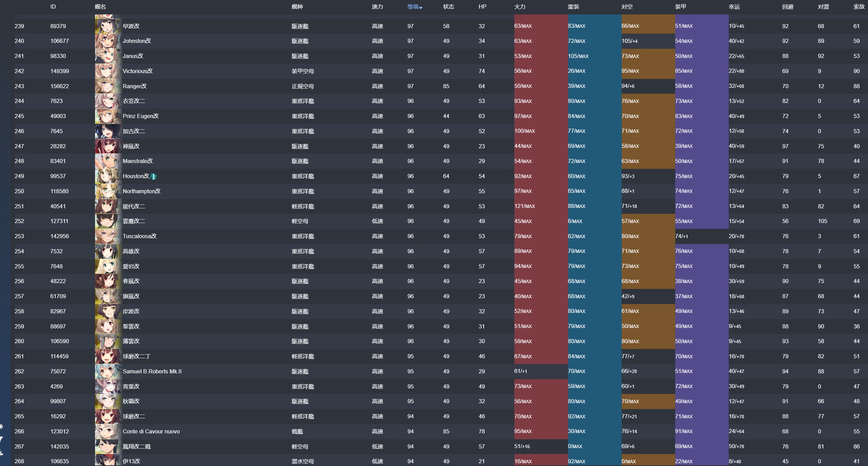Sort by 幸运 column header

[x=734, y=7]
